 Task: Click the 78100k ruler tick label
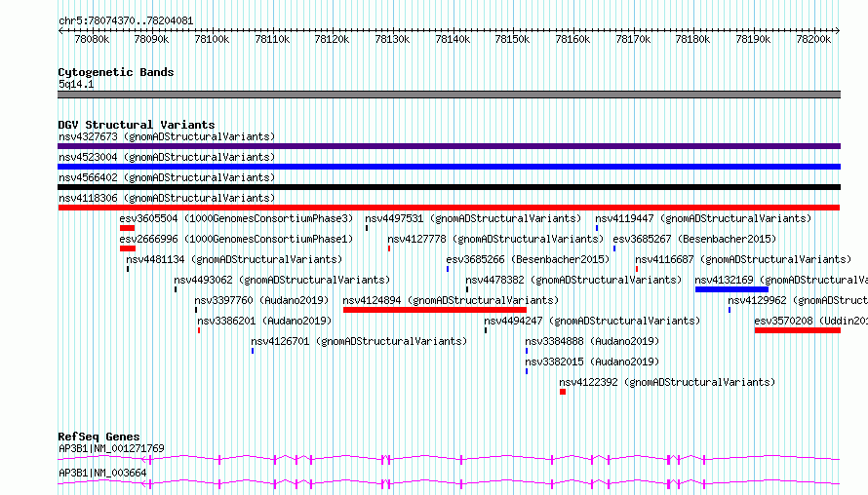click(x=212, y=39)
